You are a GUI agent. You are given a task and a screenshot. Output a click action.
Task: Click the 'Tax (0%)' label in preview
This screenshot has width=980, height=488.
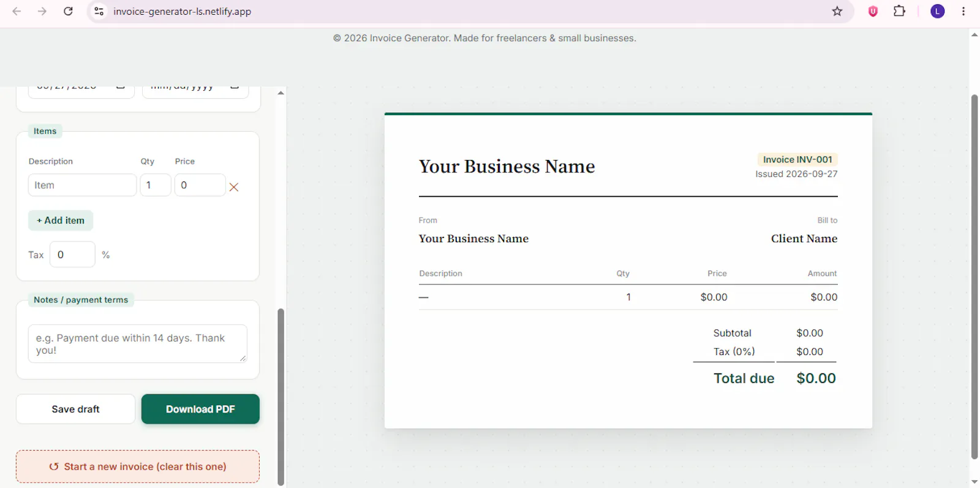coord(734,351)
